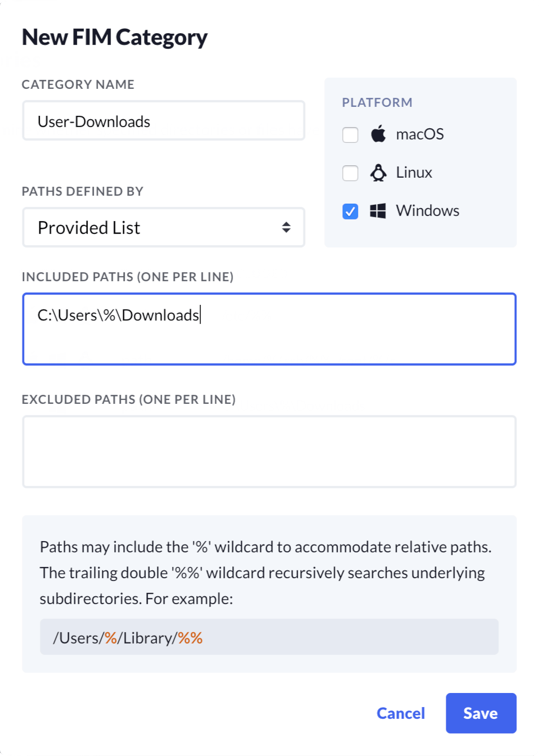The height and width of the screenshot is (756, 539).
Task: Click the Windows label text
Action: tap(428, 211)
